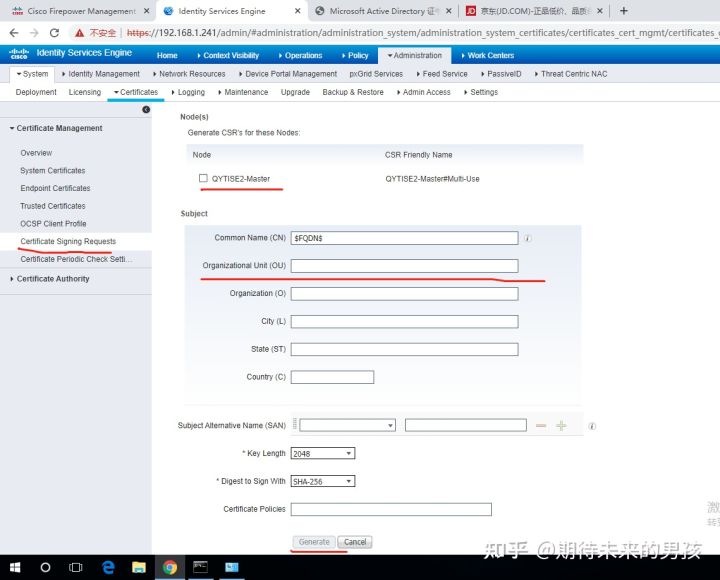Open pxGrid Services tab
Image resolution: width=720 pixels, height=580 pixels.
coord(376,74)
